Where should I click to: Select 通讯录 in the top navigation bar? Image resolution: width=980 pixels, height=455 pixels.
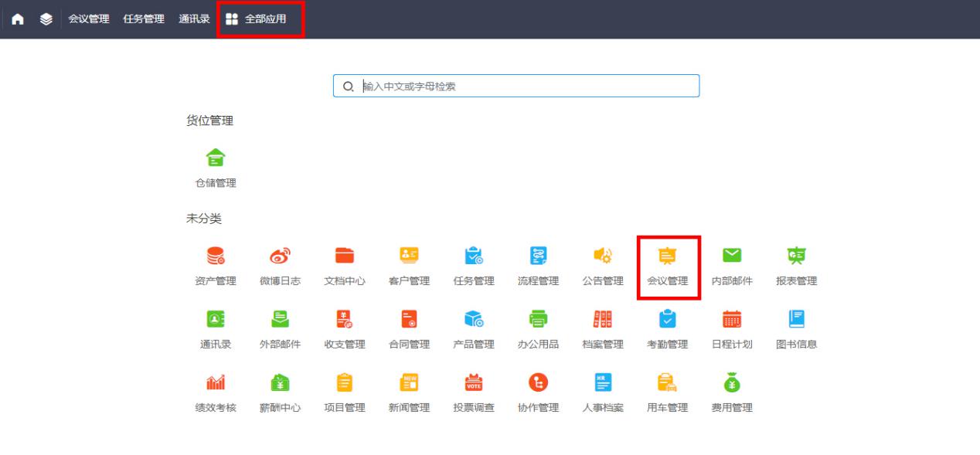pos(194,19)
